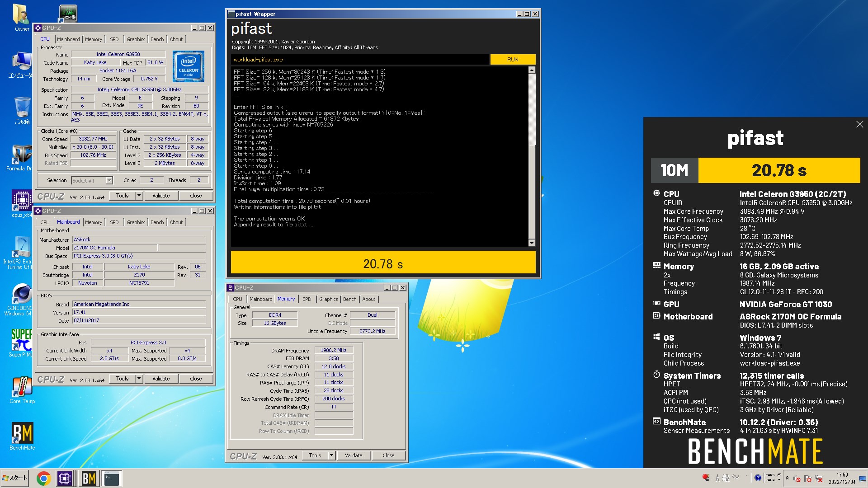Switch to the console window in taskbar

pyautogui.click(x=112, y=478)
